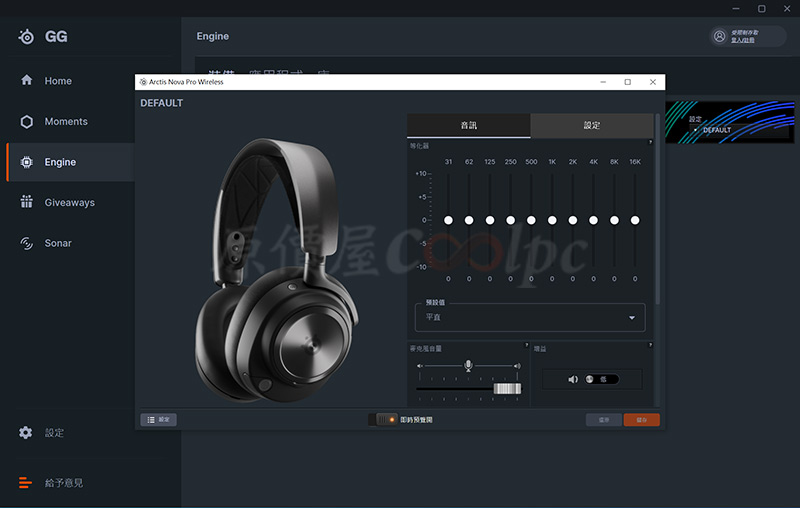Click the feedback orange lines icon
This screenshot has width=800, height=508.
(25, 482)
